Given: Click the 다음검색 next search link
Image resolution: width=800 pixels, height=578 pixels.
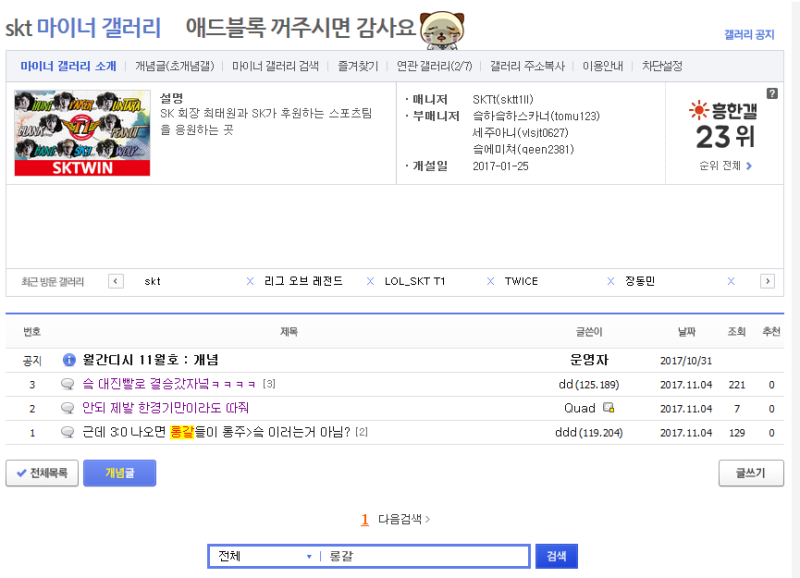Looking at the screenshot, I should pos(404,519).
